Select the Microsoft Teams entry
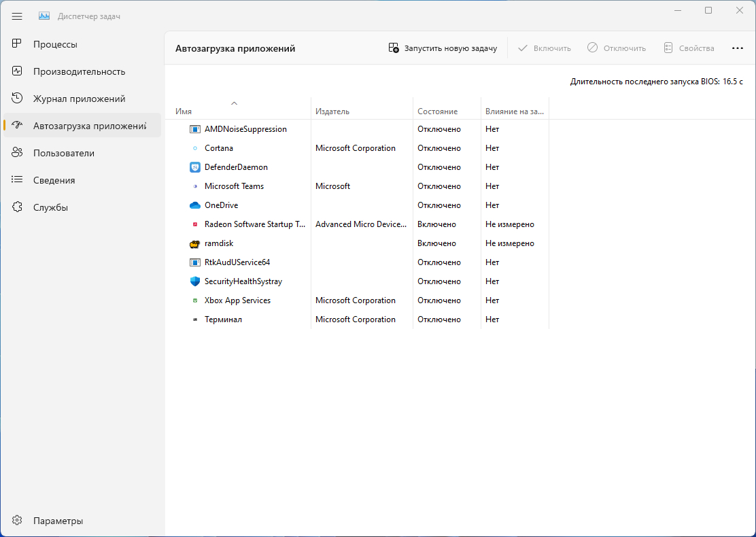This screenshot has width=756, height=537. (235, 186)
